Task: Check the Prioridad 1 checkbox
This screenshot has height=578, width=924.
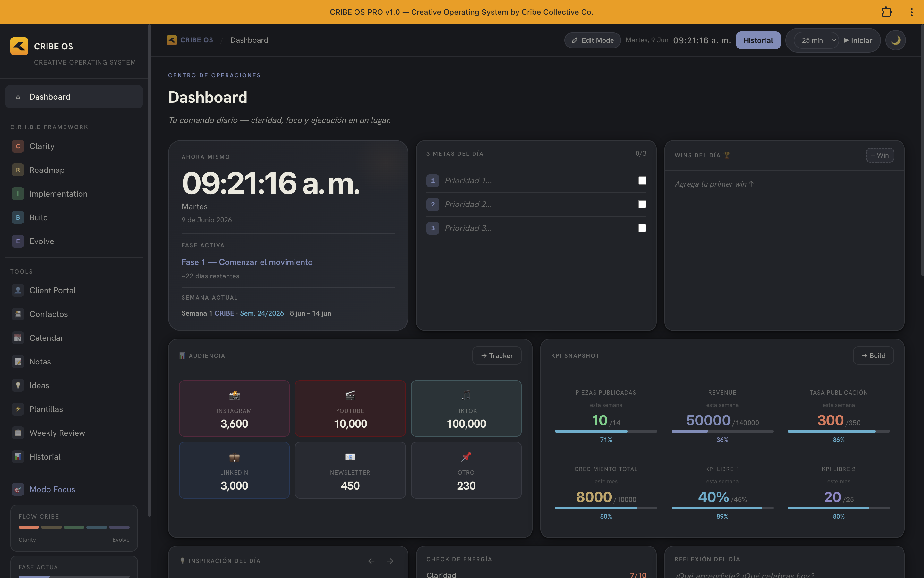Action: pyautogui.click(x=642, y=180)
